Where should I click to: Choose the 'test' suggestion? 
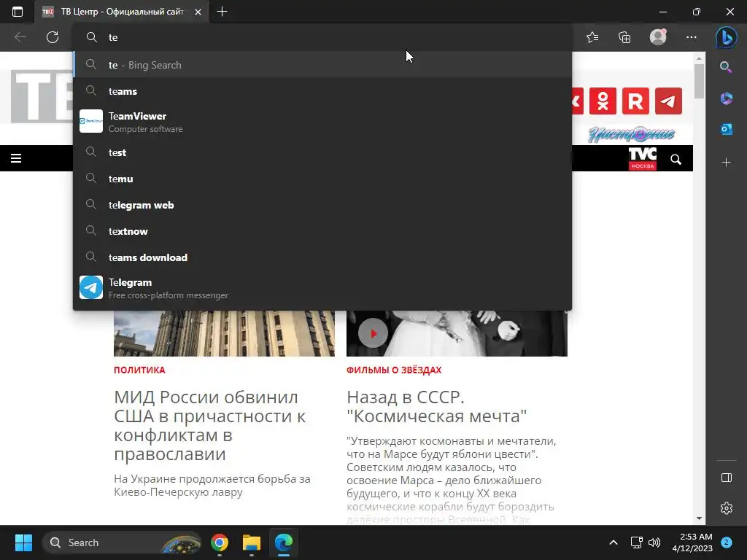(x=322, y=152)
